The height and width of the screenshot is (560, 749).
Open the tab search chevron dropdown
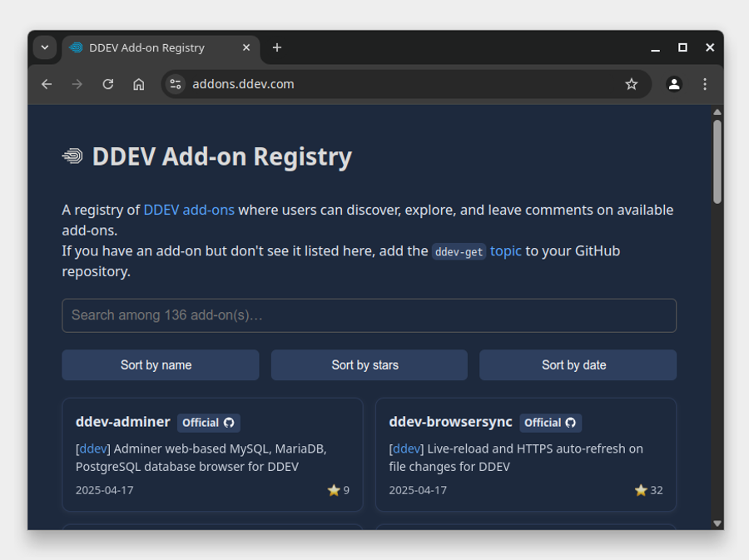click(45, 47)
